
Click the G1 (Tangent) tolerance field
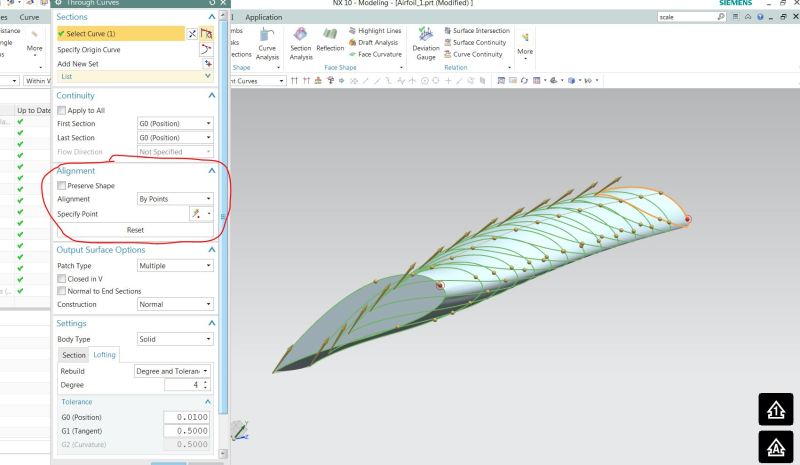point(186,431)
